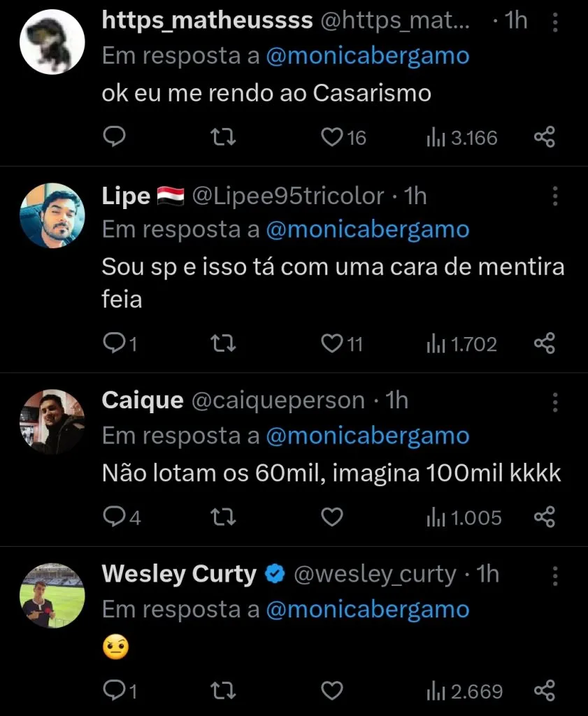
Task: Share https_matheussss's tweet
Action: tap(544, 138)
